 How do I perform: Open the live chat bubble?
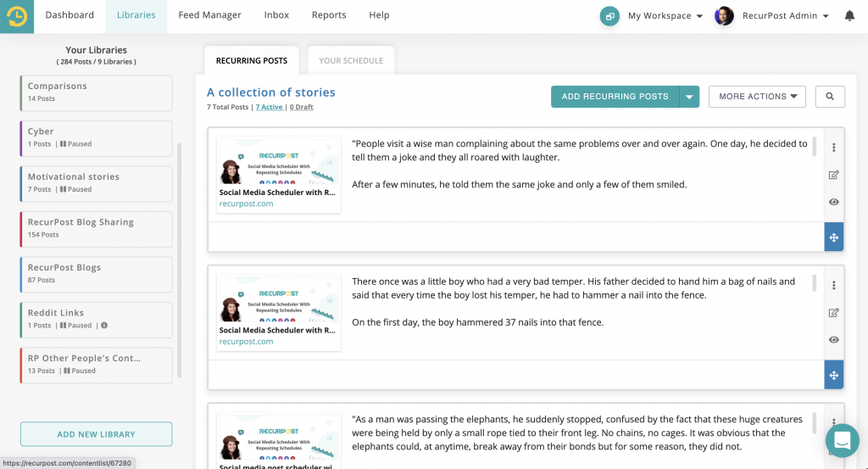842,441
